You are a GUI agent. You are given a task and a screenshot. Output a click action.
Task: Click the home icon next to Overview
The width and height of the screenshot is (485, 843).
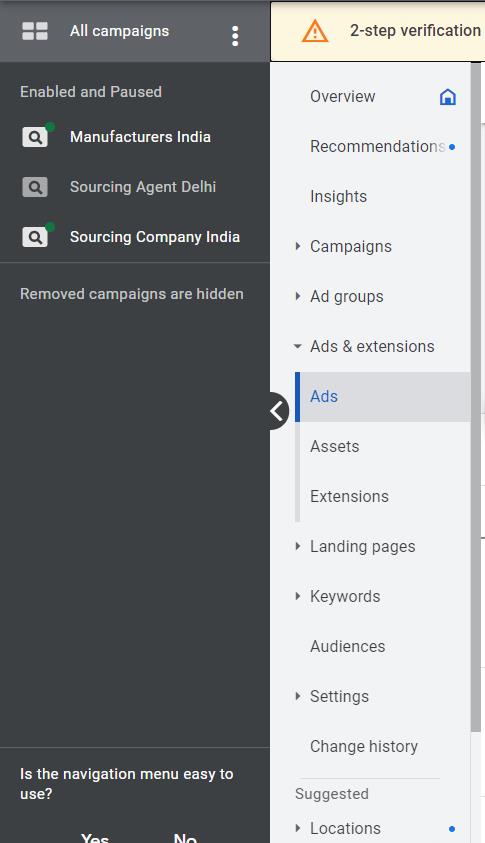point(447,97)
